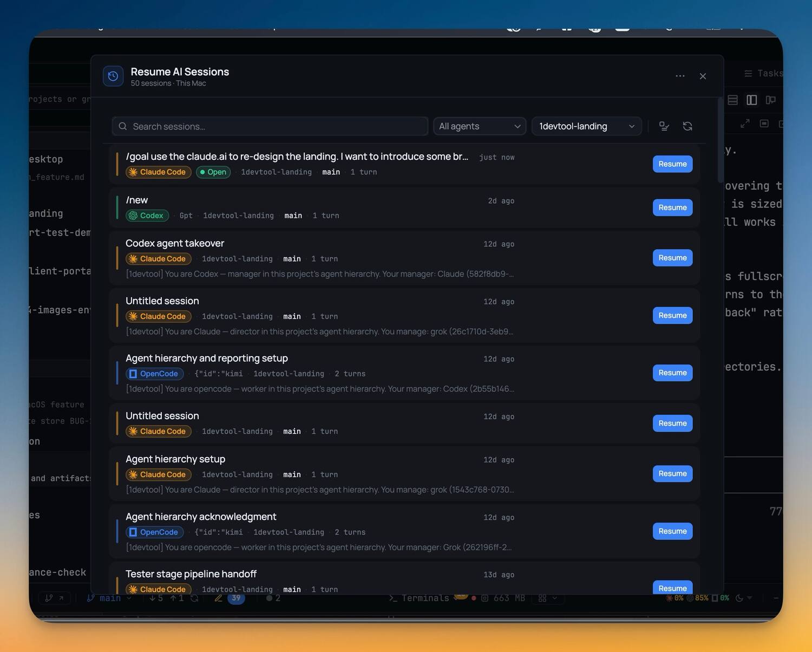Resume the Codex agent takeover session
Screen dimensions: 812x652
coord(672,258)
